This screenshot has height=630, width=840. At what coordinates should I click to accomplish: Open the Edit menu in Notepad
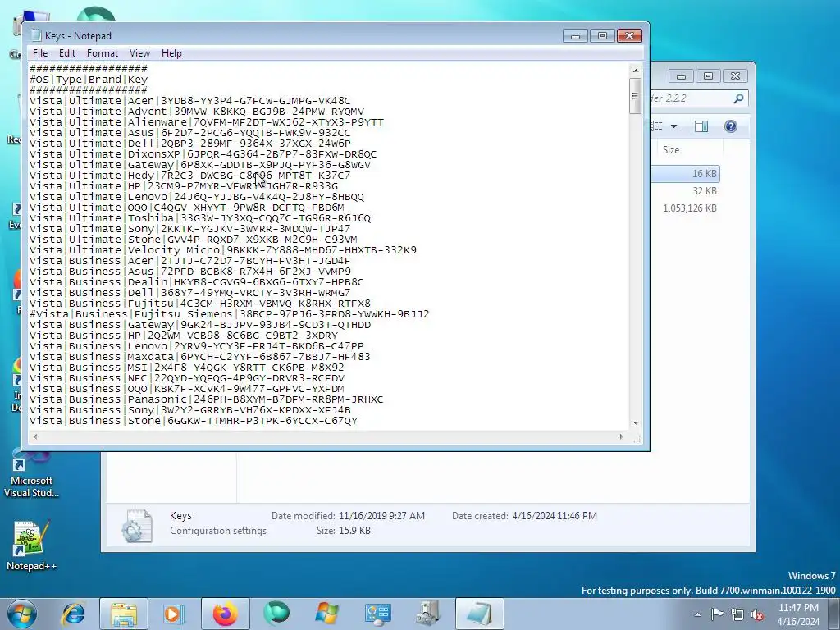click(x=67, y=53)
